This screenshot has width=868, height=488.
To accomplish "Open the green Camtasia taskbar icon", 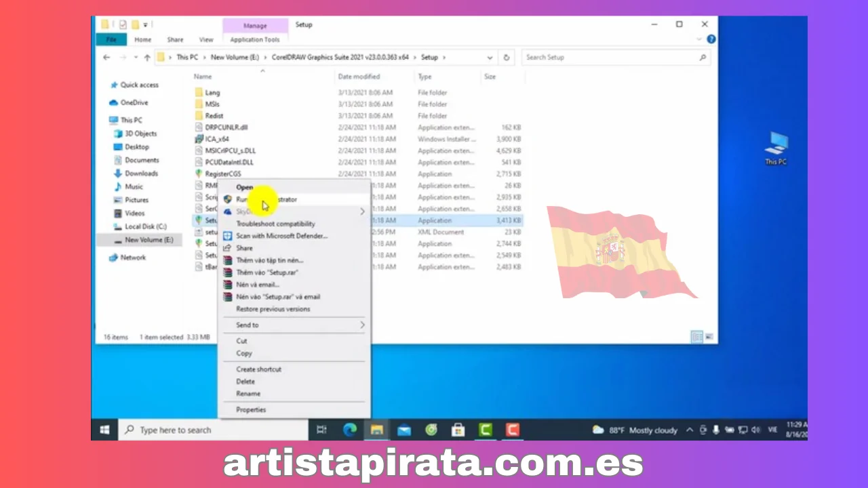I will [486, 430].
